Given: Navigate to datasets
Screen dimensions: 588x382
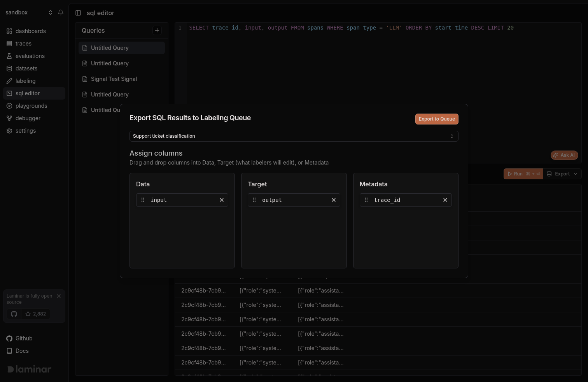Looking at the screenshot, I should click(34, 68).
